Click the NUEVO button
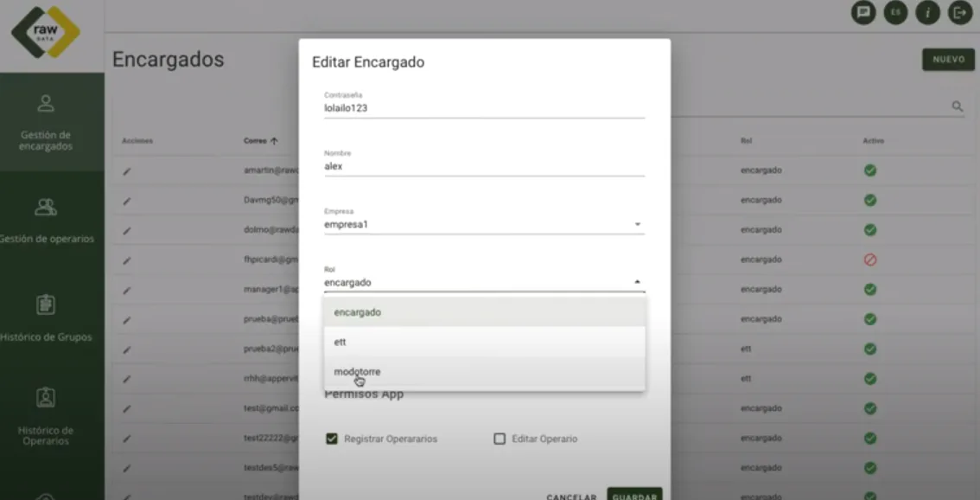980x500 pixels. coord(949,60)
